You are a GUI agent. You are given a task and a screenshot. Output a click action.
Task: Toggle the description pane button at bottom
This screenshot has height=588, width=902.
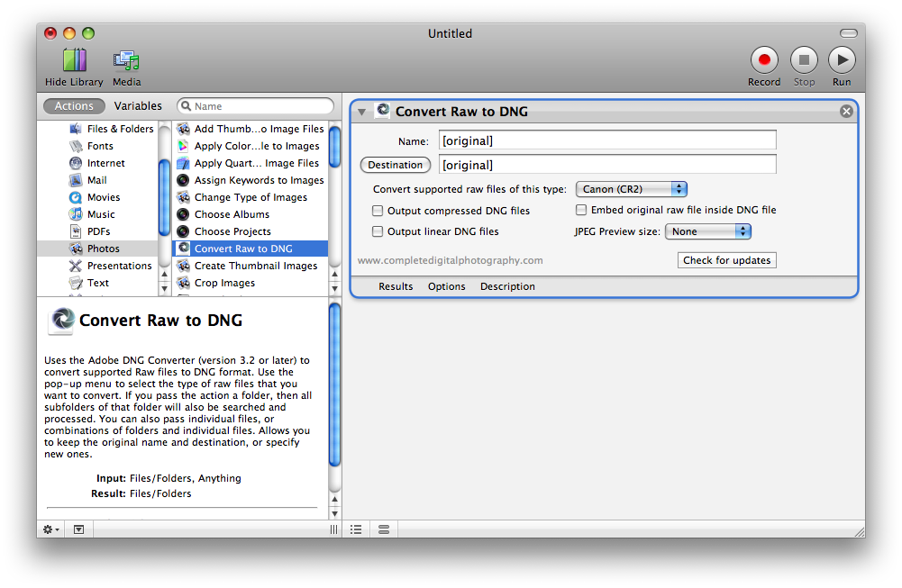[x=78, y=529]
